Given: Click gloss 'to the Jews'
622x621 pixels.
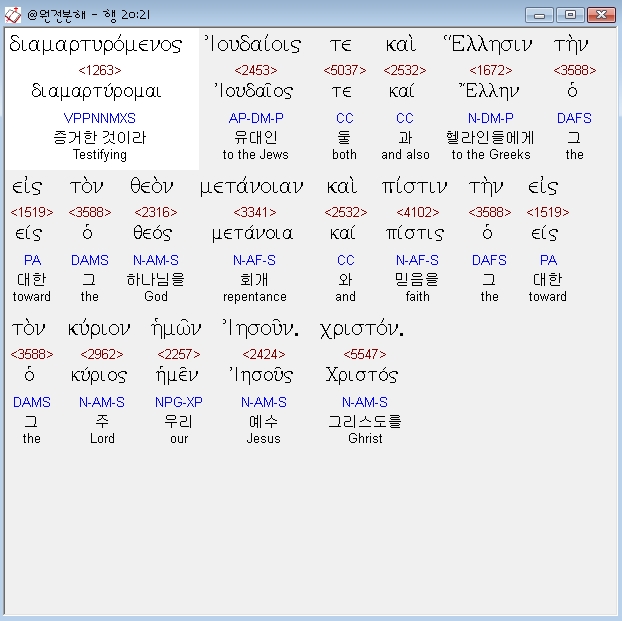Looking at the screenshot, I should 255,154.
